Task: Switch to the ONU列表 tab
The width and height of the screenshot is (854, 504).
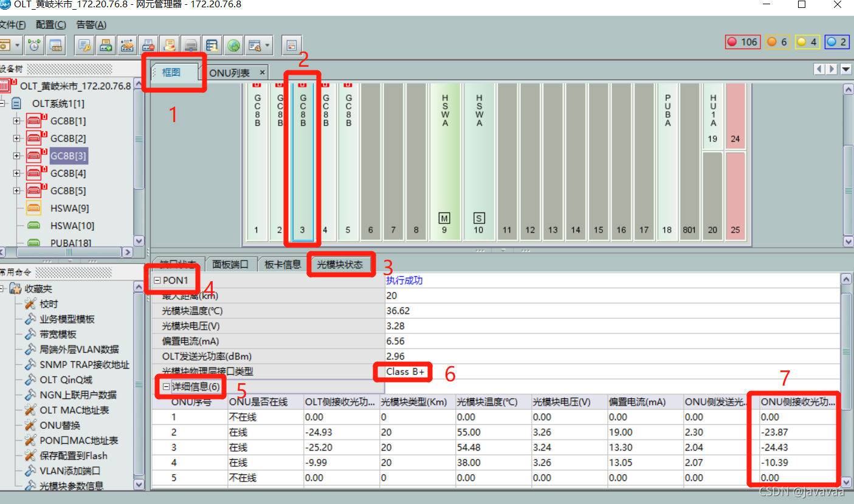Action: pyautogui.click(x=230, y=73)
